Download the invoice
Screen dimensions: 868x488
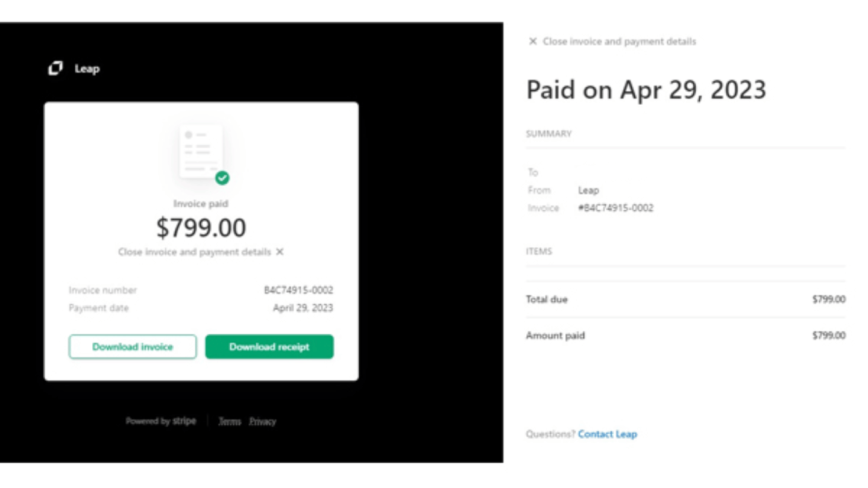click(x=133, y=347)
